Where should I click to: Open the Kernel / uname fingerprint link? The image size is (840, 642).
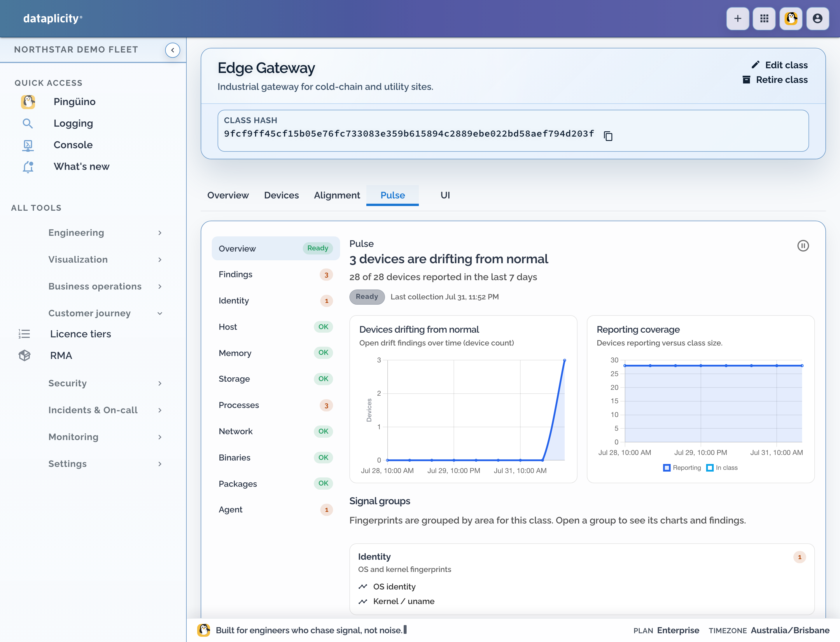coord(404,601)
